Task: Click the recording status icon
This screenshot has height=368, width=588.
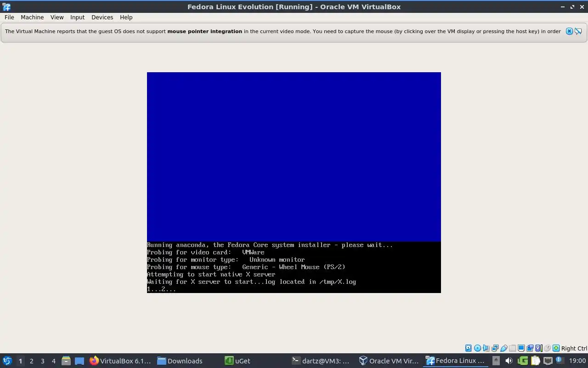Action: [530, 348]
